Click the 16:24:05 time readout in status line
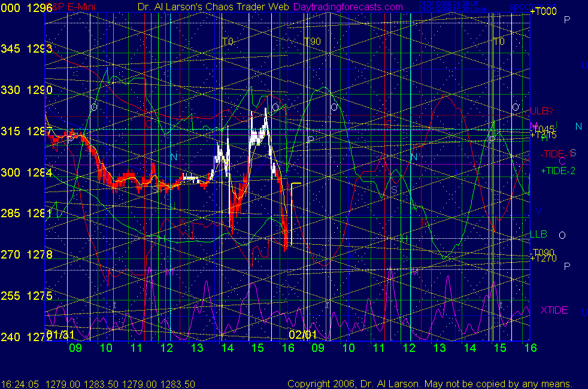 (x=20, y=384)
